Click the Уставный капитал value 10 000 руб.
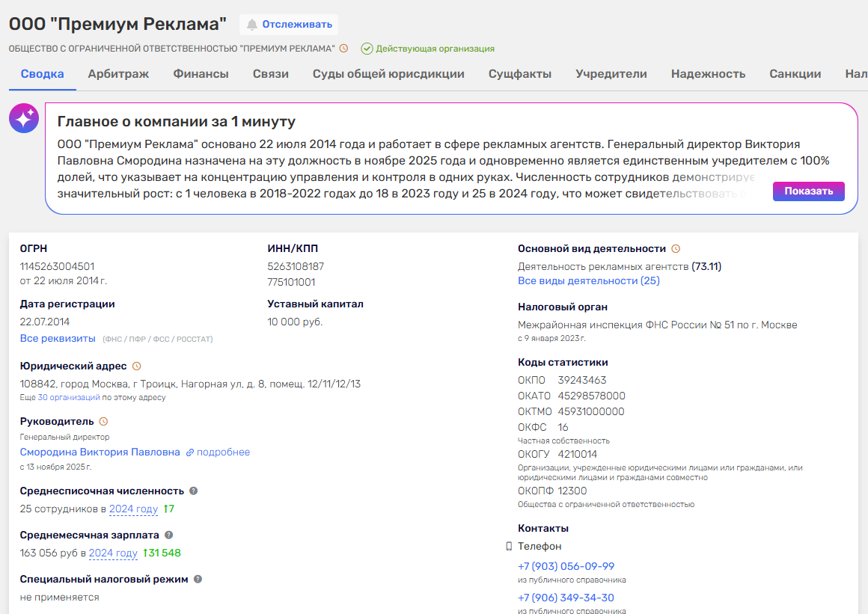Viewport: 868px width, 614px height. coord(295,322)
